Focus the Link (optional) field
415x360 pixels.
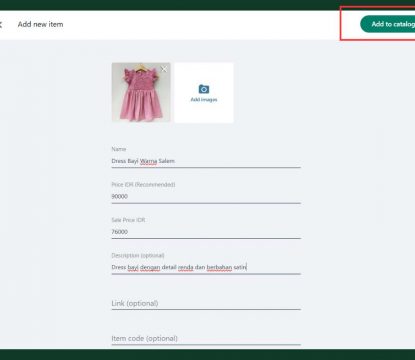(x=206, y=303)
